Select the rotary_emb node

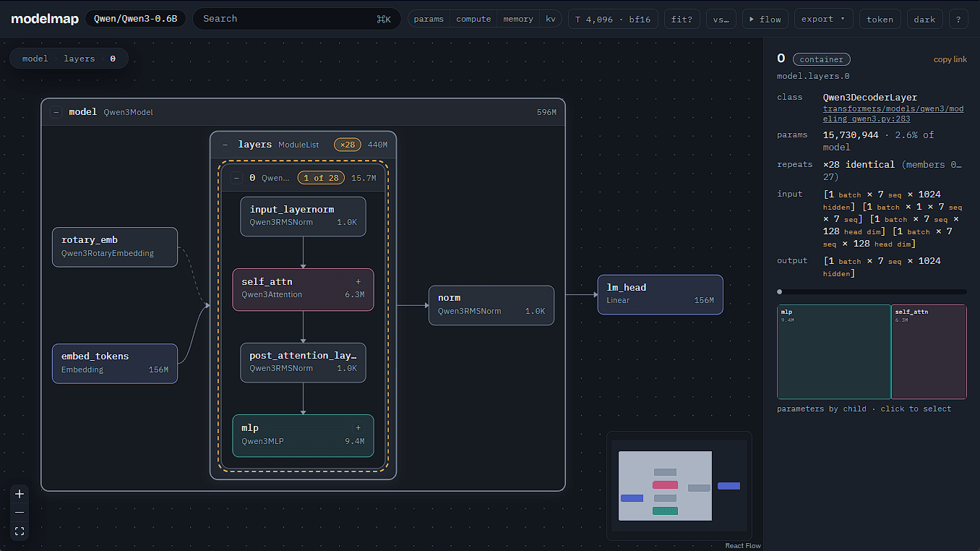tap(115, 247)
